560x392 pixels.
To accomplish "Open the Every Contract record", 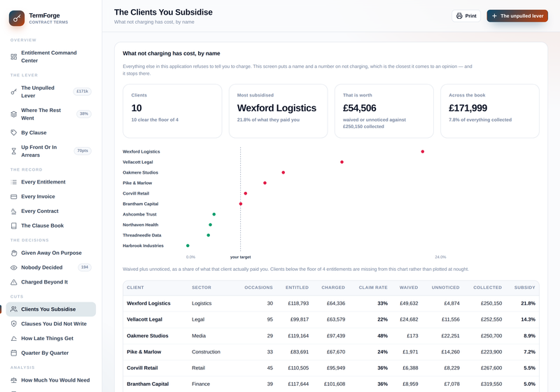I will [x=50, y=211].
